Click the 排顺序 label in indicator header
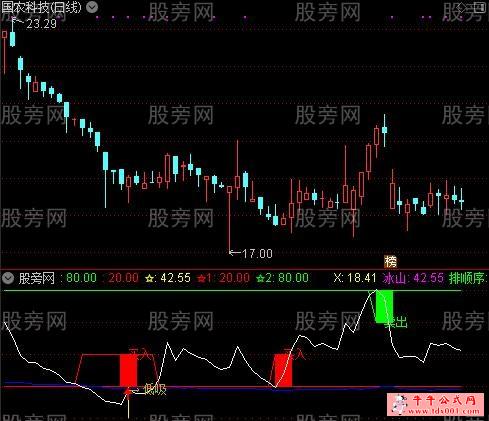489x421 pixels. click(468, 278)
